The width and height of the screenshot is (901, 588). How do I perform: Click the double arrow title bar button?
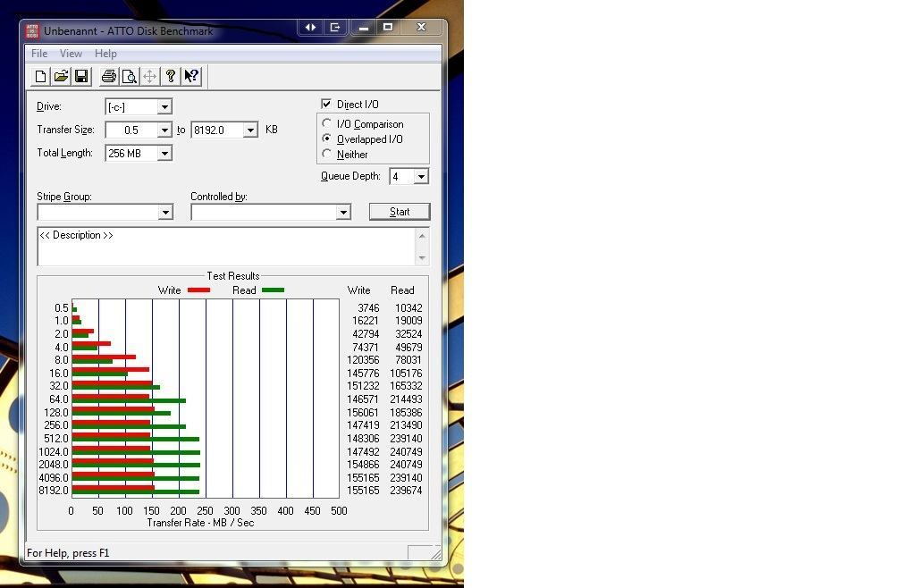[x=311, y=27]
